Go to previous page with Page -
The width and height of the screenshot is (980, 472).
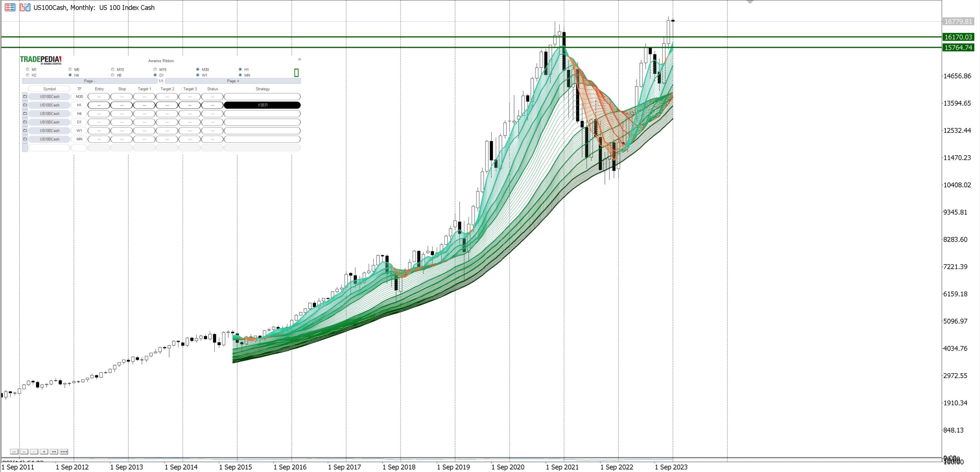tap(90, 81)
